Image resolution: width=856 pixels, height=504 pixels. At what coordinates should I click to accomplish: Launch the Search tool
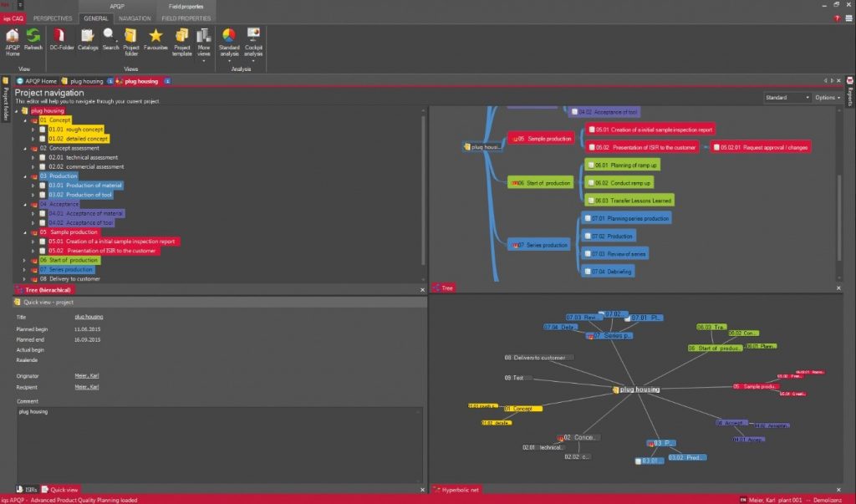pos(110,37)
